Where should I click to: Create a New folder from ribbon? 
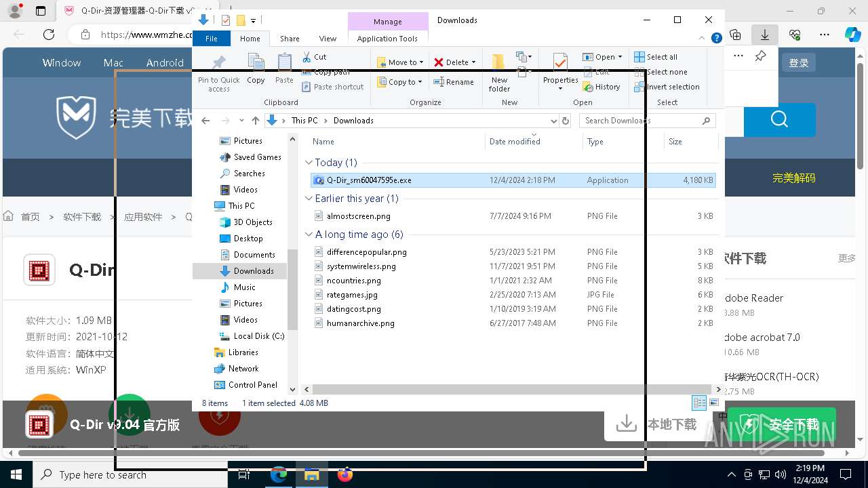[499, 73]
